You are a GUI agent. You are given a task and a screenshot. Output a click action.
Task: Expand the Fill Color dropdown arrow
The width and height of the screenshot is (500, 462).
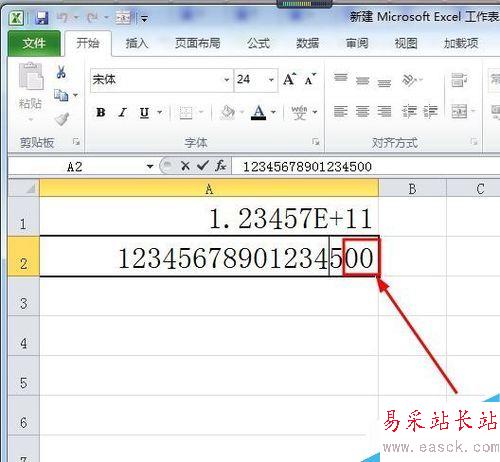[242, 112]
